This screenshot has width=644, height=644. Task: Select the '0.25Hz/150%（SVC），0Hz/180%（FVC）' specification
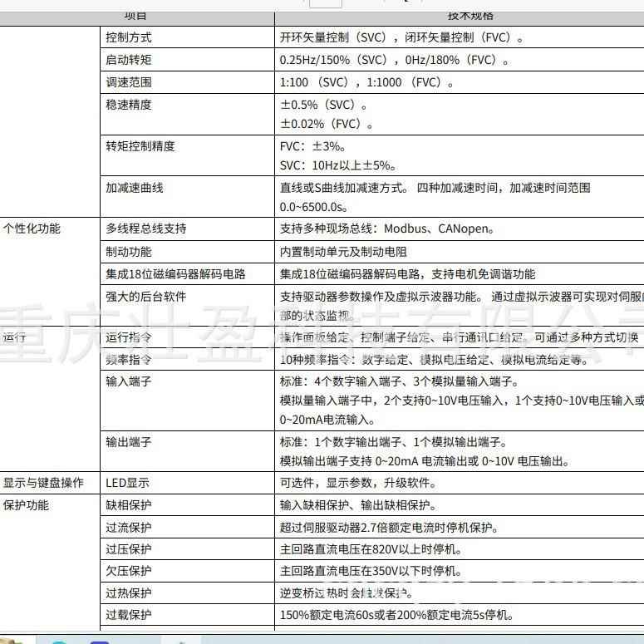(x=394, y=60)
